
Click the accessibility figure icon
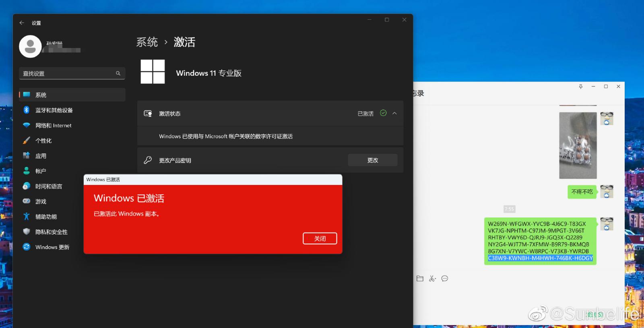(x=27, y=216)
